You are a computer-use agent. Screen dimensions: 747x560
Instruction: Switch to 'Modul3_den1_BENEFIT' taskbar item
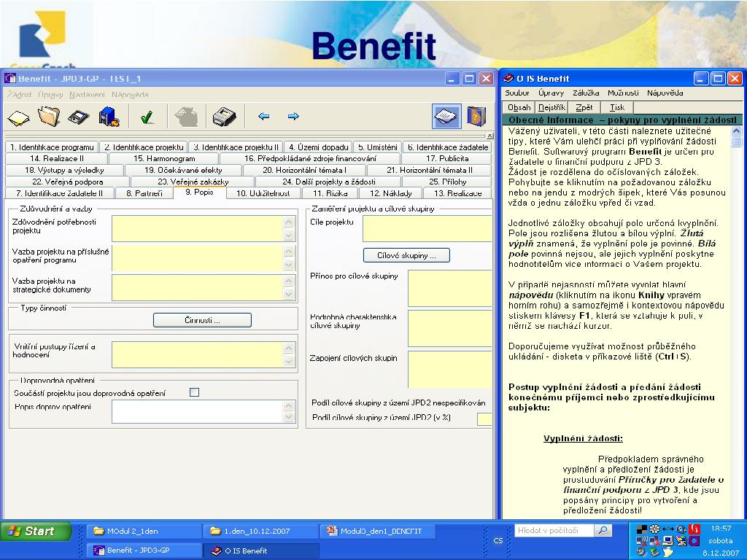[x=377, y=531]
